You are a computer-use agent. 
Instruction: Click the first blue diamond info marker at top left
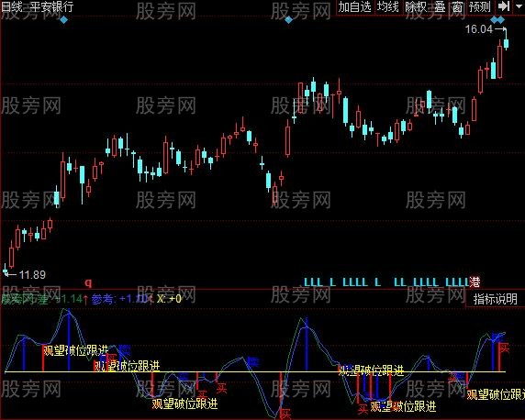pos(63,20)
